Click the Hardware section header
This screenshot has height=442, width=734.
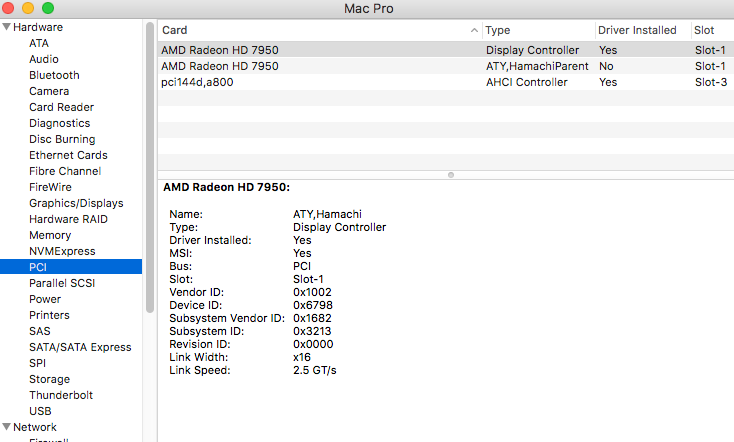pos(38,27)
